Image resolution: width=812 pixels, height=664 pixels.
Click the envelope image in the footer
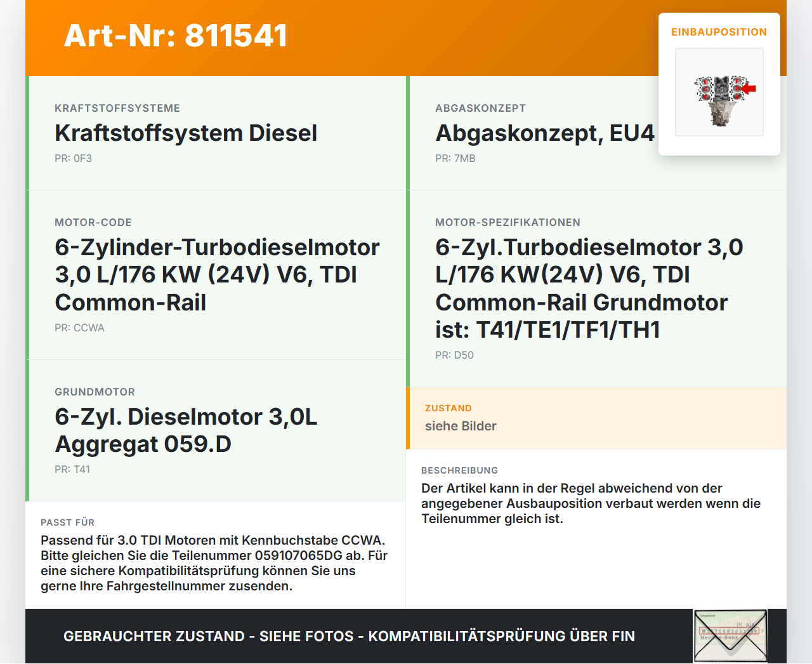[x=730, y=636]
